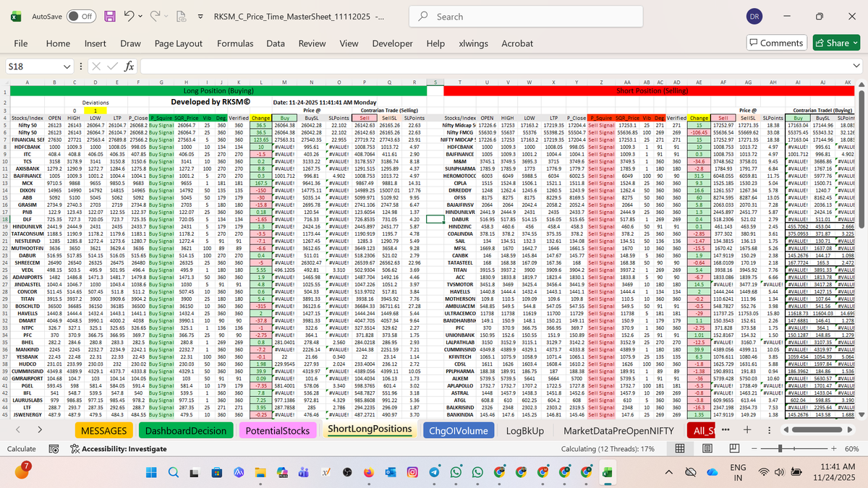Click the horizontal sheet scrollbar

pyautogui.click(x=817, y=429)
